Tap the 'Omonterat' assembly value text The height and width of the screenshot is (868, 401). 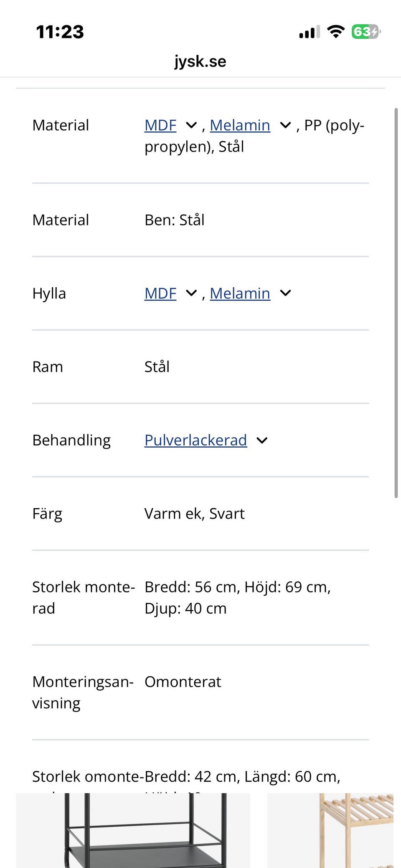coord(183,682)
